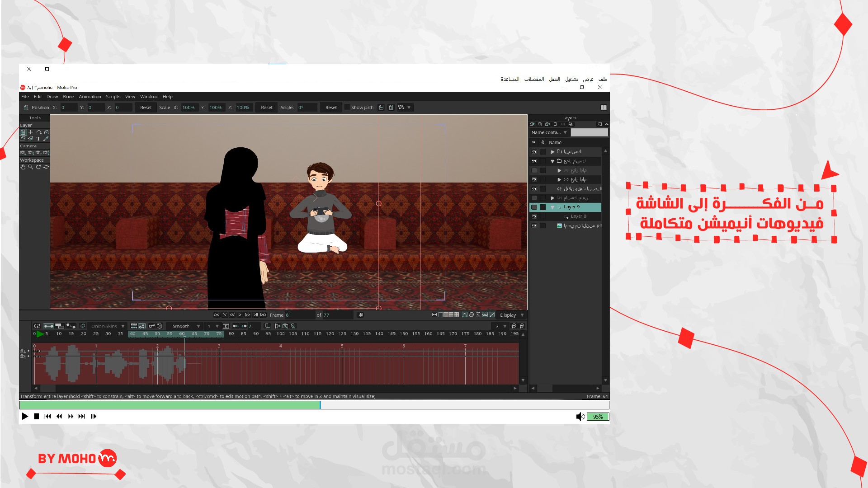Open the File menu
The image size is (868, 488).
click(x=25, y=97)
